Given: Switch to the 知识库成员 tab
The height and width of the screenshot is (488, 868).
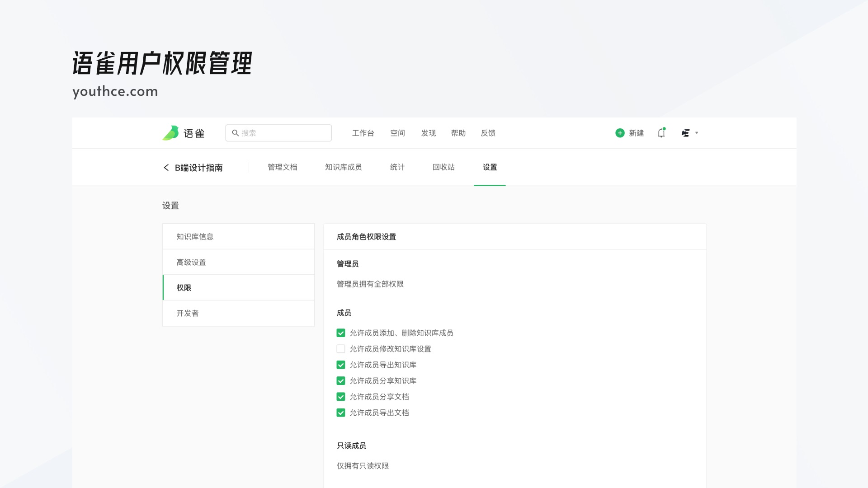Looking at the screenshot, I should pyautogui.click(x=343, y=167).
